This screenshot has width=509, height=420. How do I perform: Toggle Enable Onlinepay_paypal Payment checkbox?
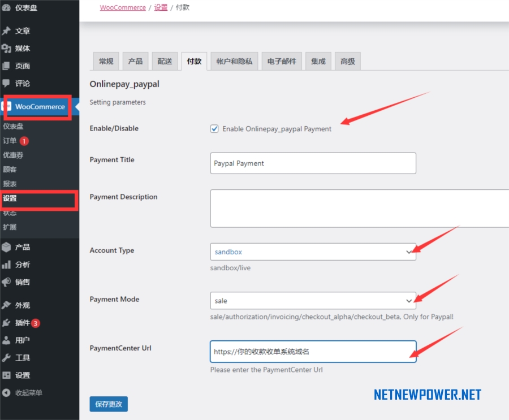click(x=214, y=129)
